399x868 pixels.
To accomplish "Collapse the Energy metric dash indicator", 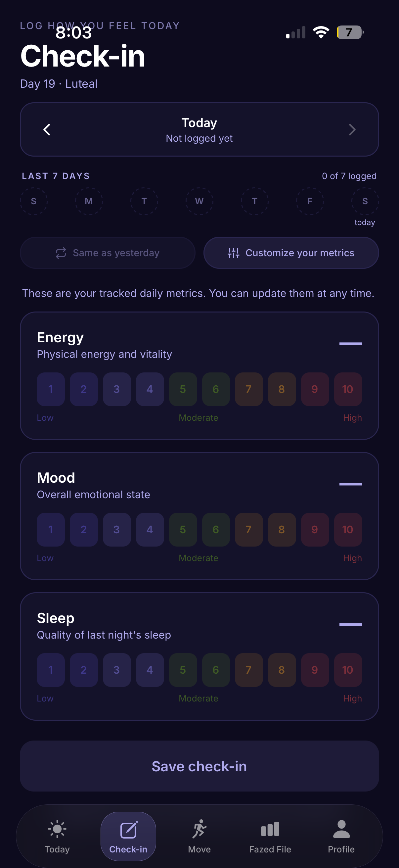I will (x=350, y=344).
